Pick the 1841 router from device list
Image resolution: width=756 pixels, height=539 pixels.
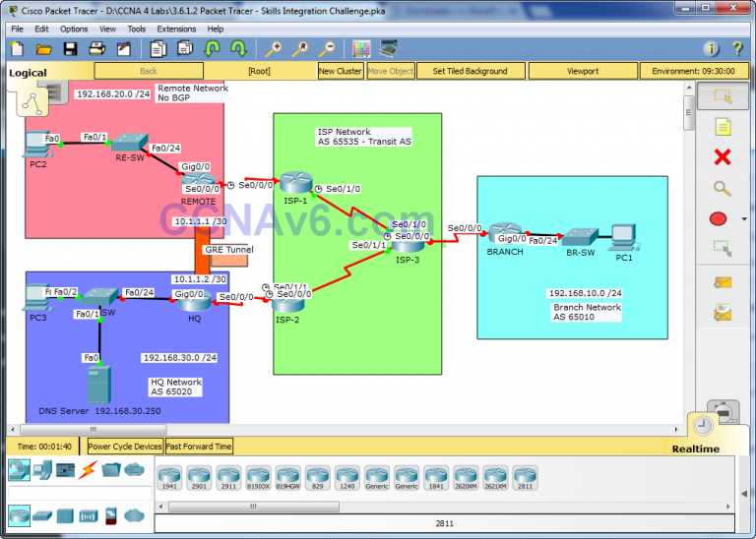click(x=436, y=478)
